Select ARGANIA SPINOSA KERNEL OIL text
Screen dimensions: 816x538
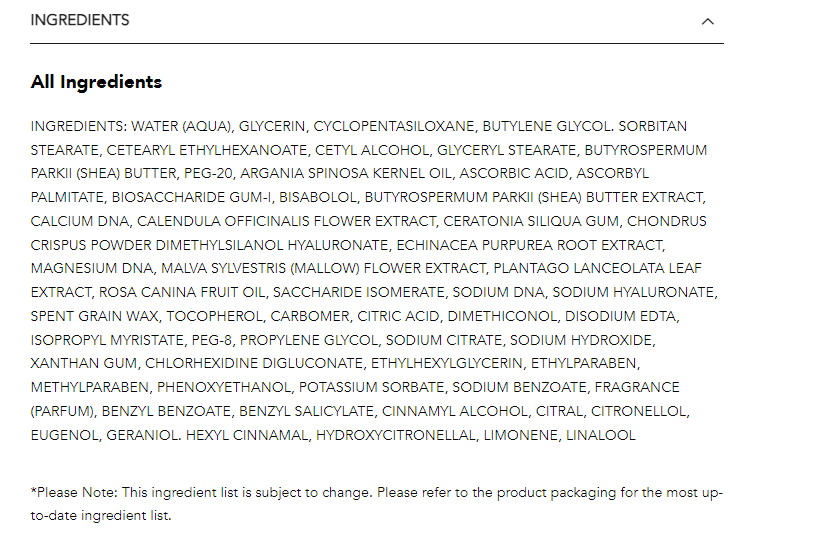[346, 173]
